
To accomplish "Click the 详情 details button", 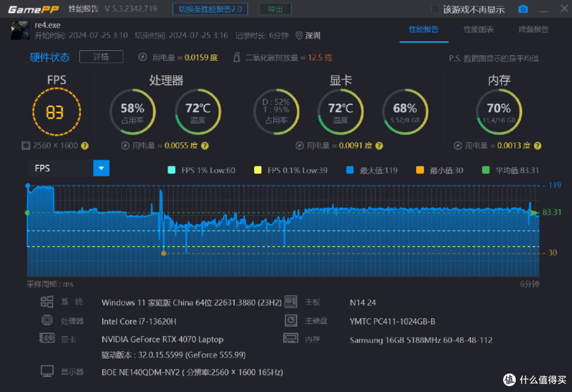I will click(x=101, y=57).
